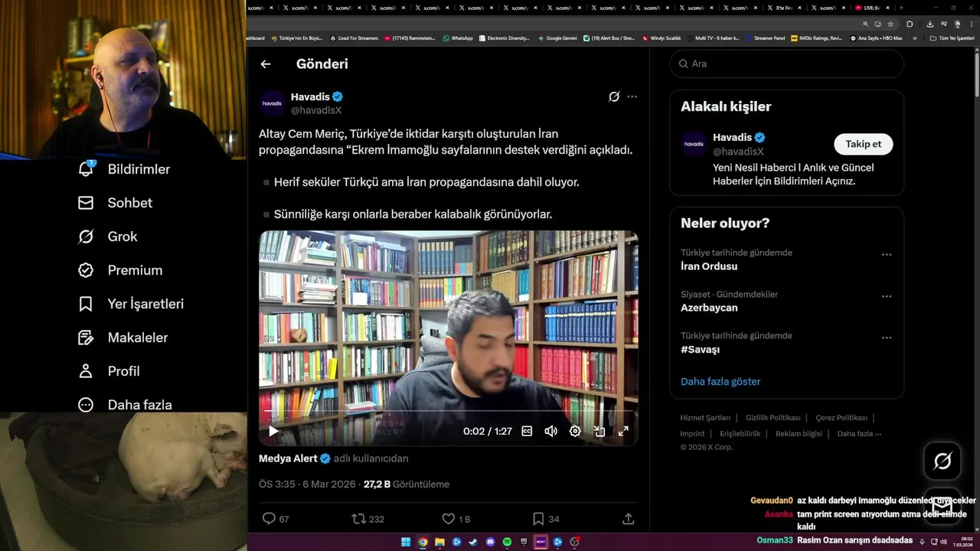Click the Grok icon on the post
Image resolution: width=980 pixels, height=551 pixels.
tap(614, 96)
